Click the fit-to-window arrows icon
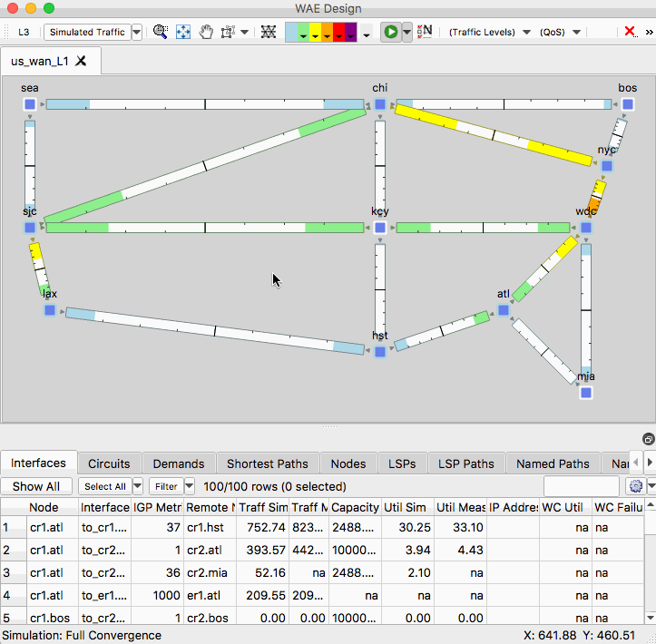 point(183,32)
